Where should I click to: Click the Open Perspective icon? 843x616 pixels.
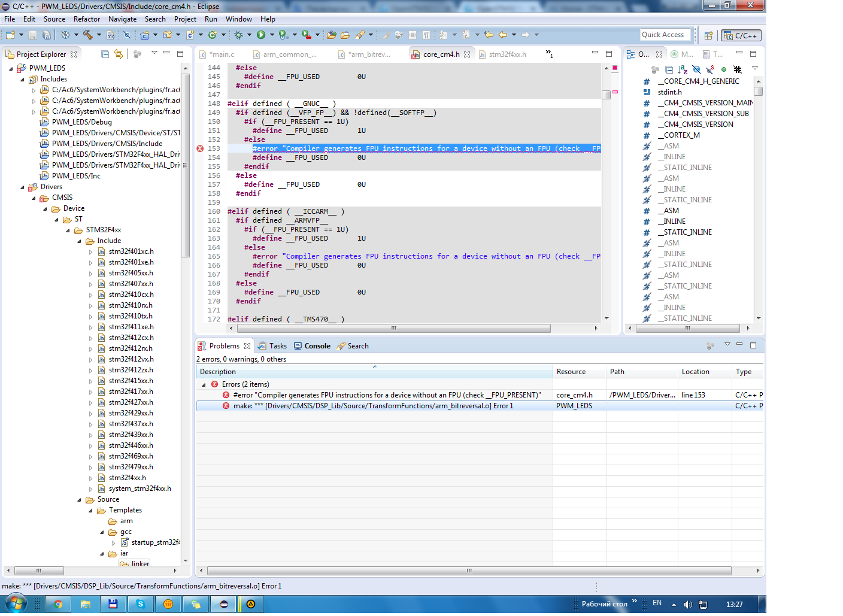[x=708, y=35]
